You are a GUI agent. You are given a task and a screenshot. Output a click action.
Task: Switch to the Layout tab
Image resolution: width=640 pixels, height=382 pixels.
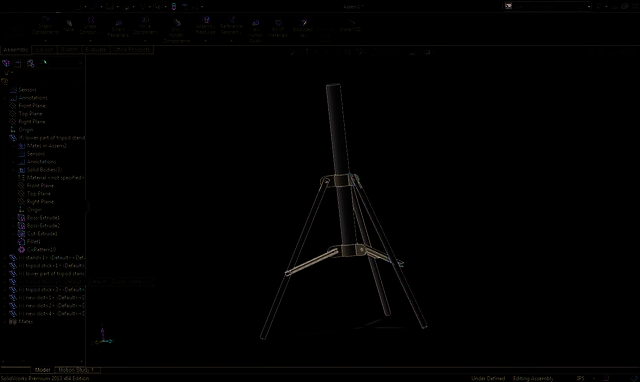pyautogui.click(x=44, y=50)
